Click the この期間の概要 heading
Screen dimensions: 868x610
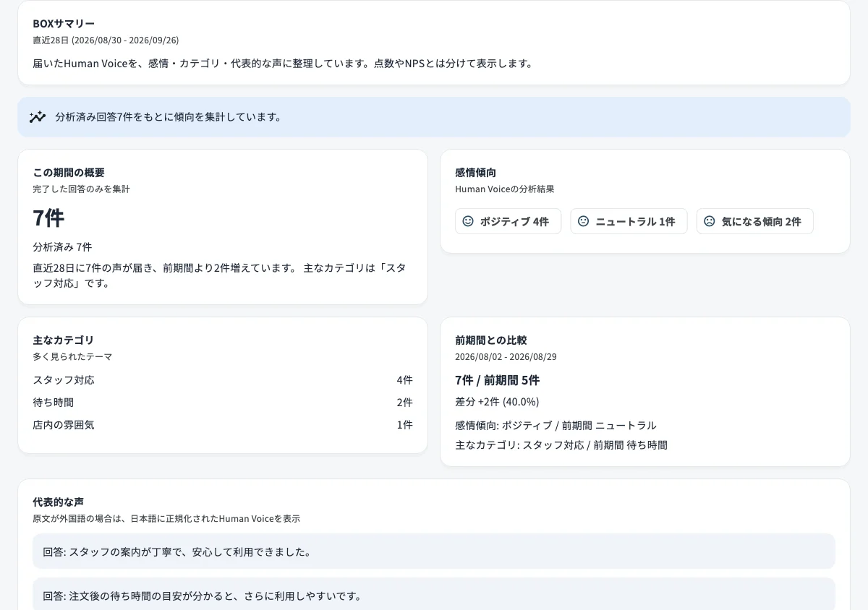[x=69, y=173]
